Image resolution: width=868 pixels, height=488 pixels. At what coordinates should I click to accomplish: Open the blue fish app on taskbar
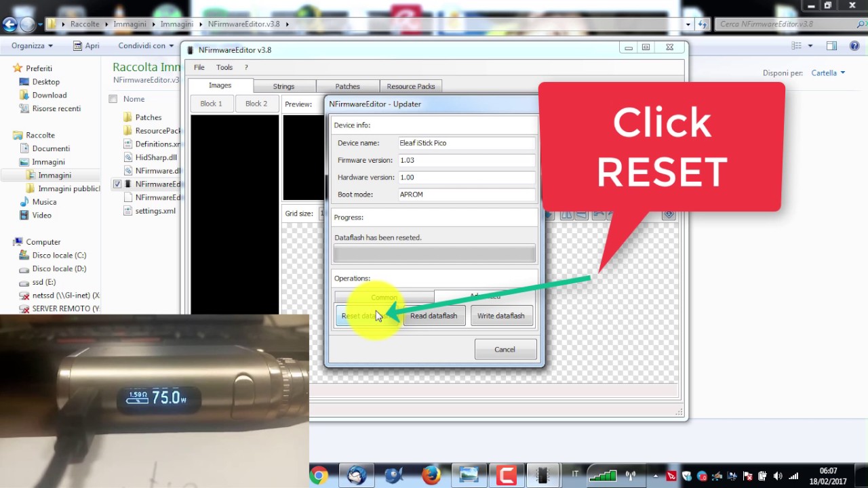394,476
